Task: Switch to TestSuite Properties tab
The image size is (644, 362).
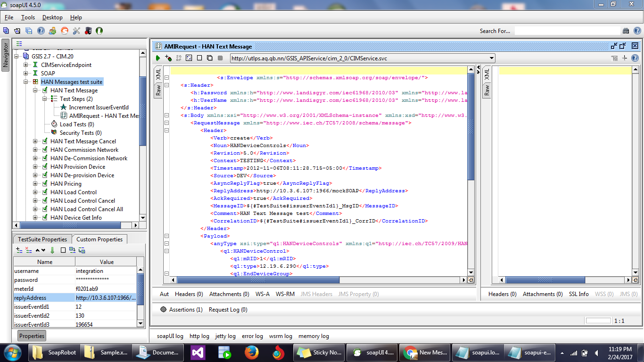Action: coord(42,239)
